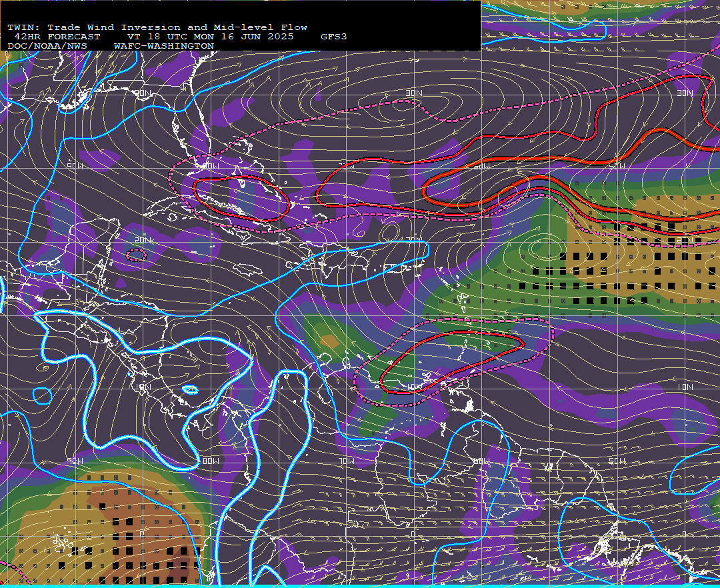Click the "TWIN: Trade Wind Inversion" chart title
This screenshot has width=720, height=588.
coord(157,27)
